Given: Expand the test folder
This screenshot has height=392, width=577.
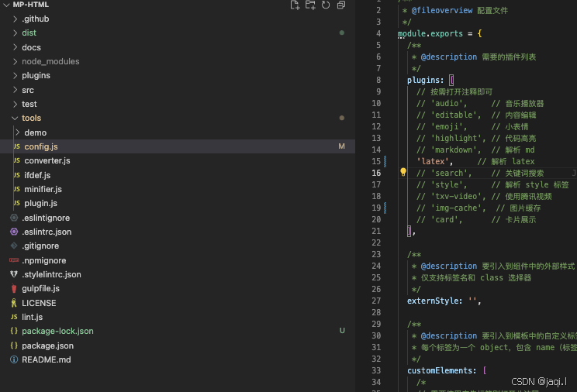Looking at the screenshot, I should [x=15, y=104].
